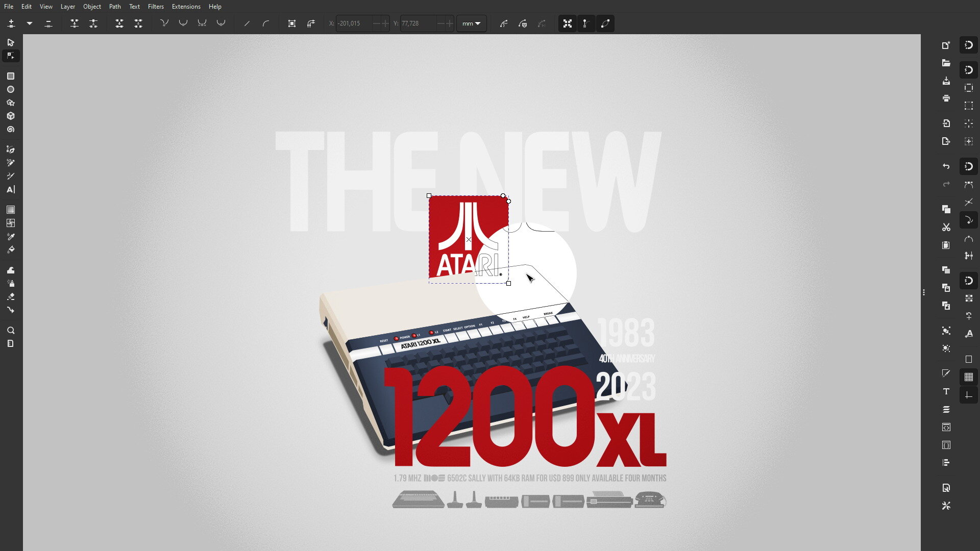Select the Zoom magnifier tool

point(11,330)
